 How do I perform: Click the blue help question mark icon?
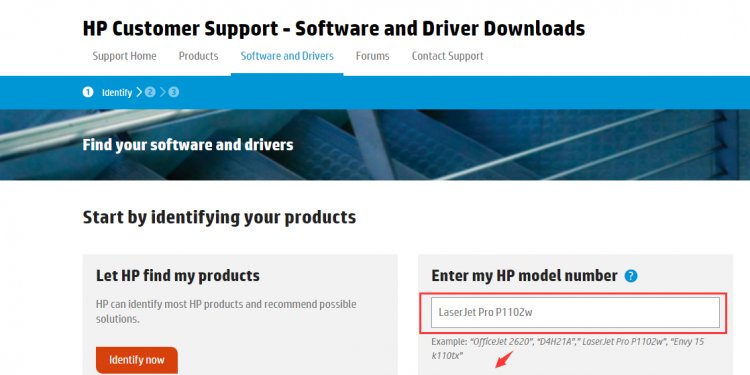click(631, 276)
